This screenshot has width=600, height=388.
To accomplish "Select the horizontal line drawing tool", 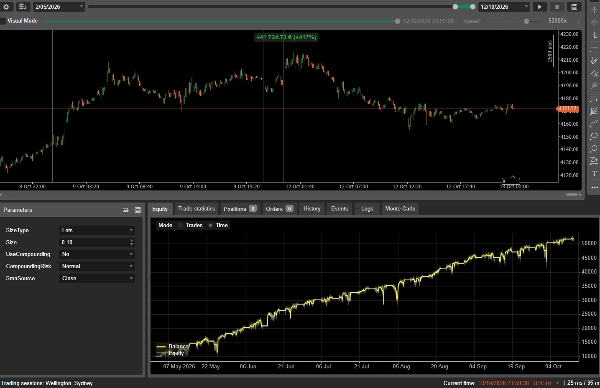I will [594, 48].
